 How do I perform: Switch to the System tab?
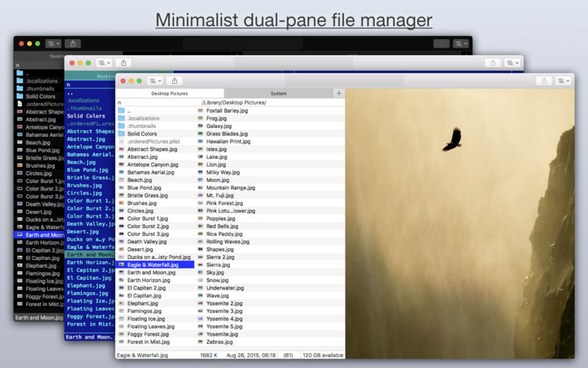tap(279, 93)
